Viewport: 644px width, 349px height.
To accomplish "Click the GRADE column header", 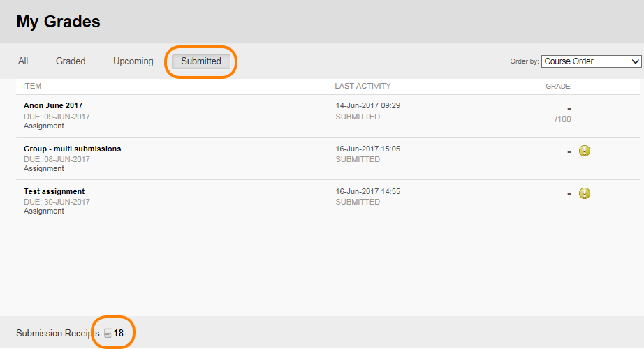I will click(558, 87).
